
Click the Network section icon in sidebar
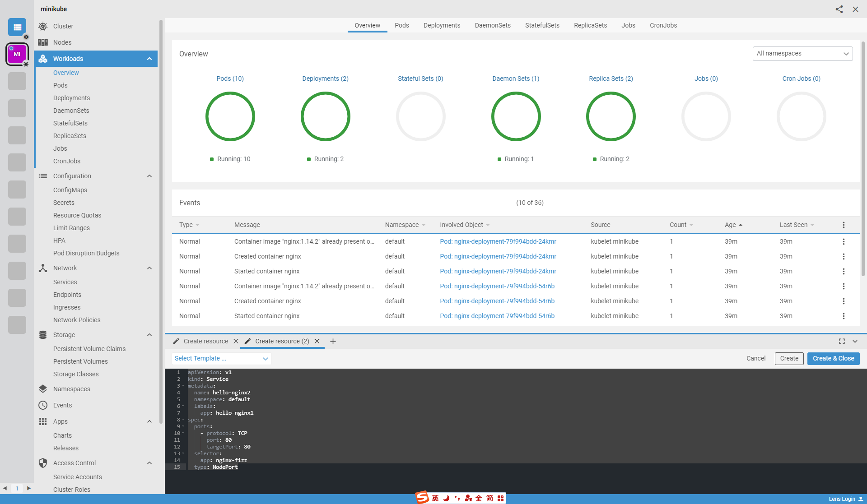pyautogui.click(x=42, y=268)
